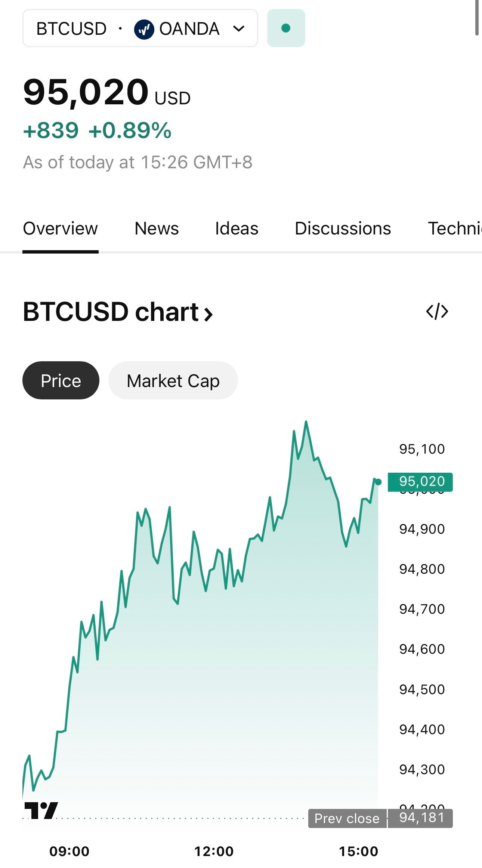Click the chevron next to OANDA
Screen dimensions: 482x868
point(239,28)
